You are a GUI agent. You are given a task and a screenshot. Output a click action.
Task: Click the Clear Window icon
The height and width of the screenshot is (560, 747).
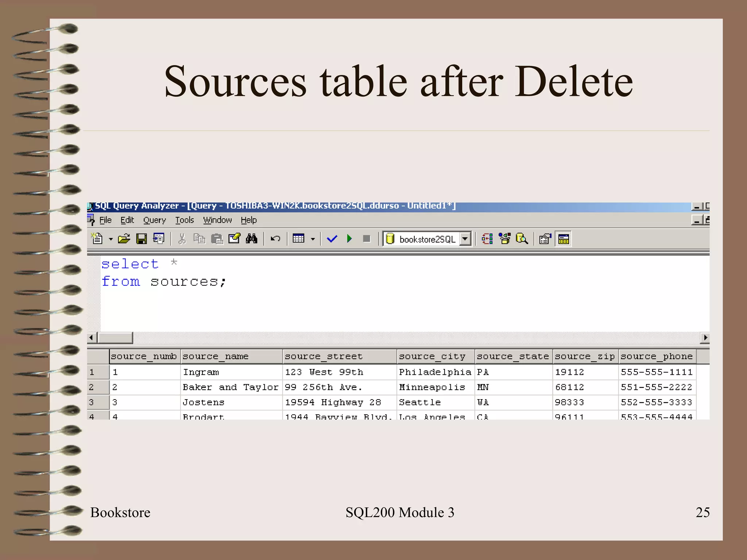234,239
